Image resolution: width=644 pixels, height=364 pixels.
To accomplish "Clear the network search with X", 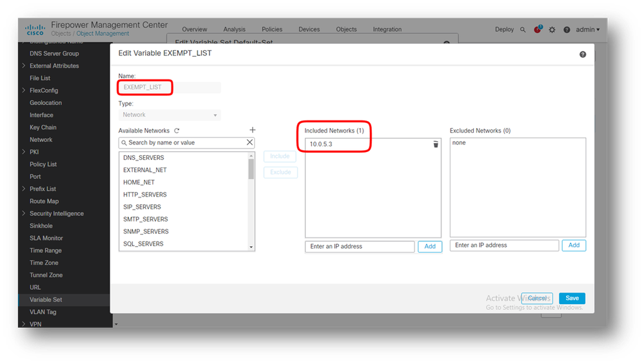I will tap(249, 142).
